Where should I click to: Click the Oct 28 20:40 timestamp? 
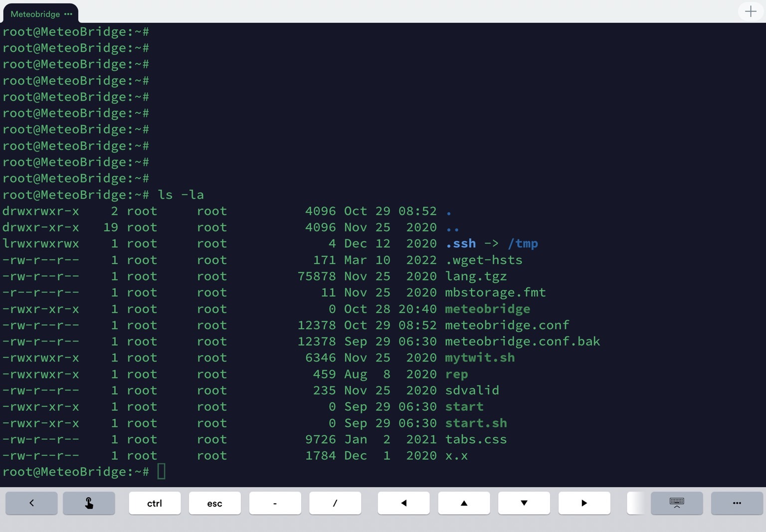[x=390, y=309]
